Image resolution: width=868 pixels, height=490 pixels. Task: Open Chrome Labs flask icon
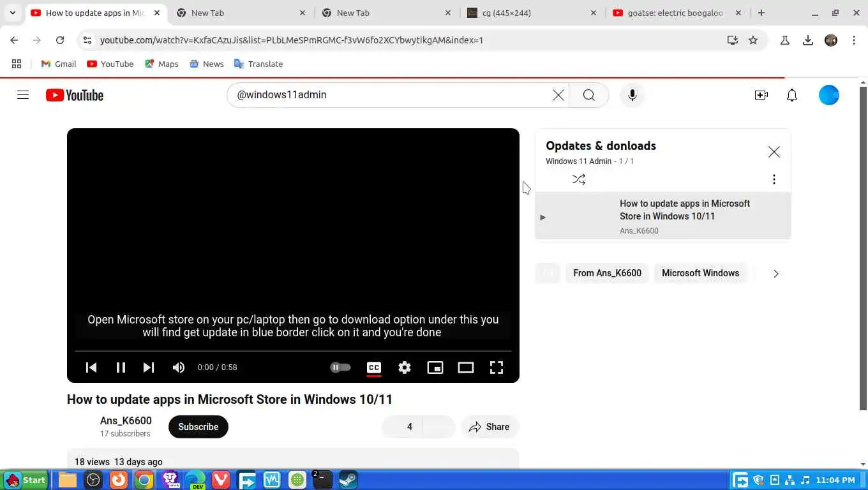785,40
